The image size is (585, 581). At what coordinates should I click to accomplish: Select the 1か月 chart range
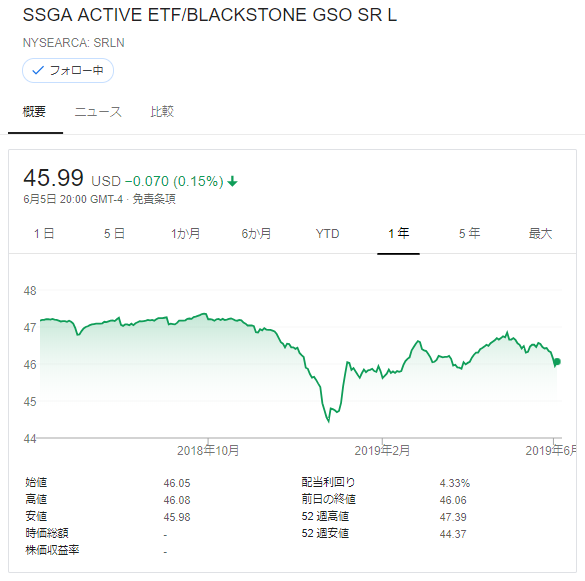[185, 234]
